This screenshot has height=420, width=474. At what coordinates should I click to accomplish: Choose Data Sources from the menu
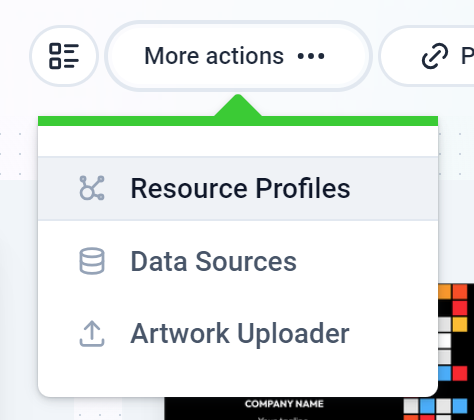[238, 261]
